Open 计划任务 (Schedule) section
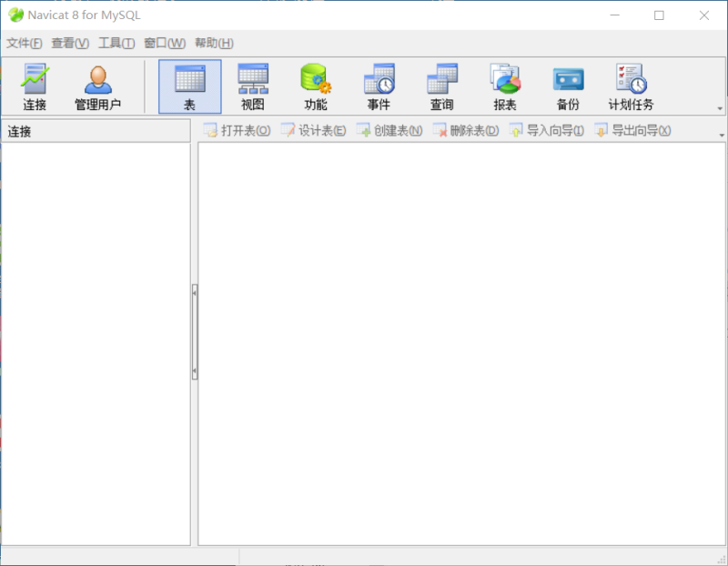 pos(631,86)
